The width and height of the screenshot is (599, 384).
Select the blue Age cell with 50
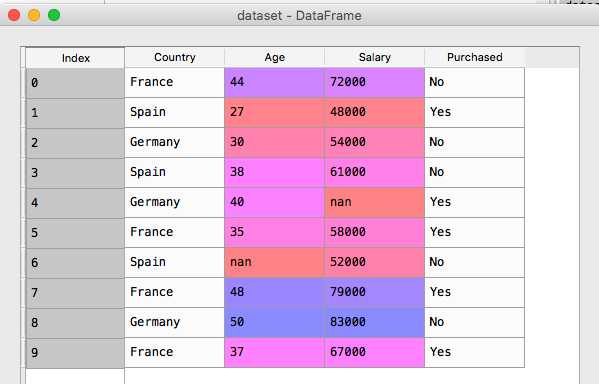(x=275, y=322)
